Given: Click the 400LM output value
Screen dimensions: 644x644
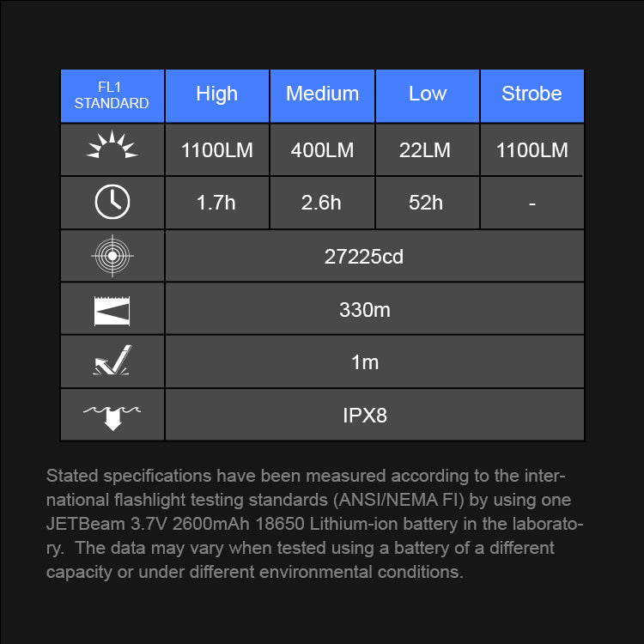Looking at the screenshot, I should point(322,150).
